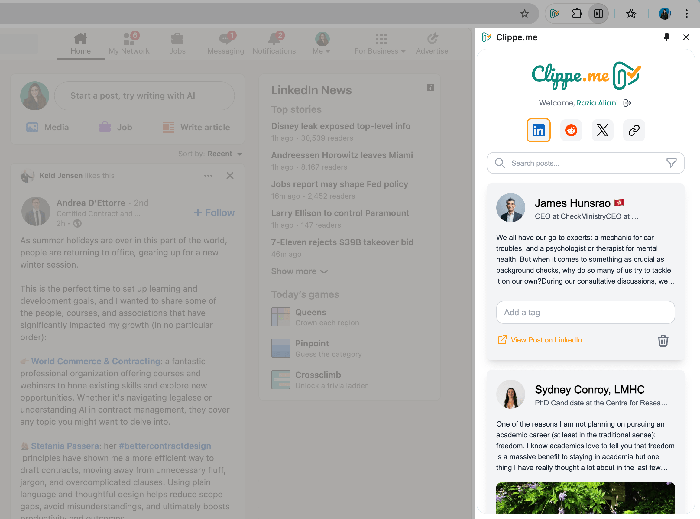The image size is (700, 519).
Task: Open the Chrome extensions puzzle menu
Action: pos(577,14)
